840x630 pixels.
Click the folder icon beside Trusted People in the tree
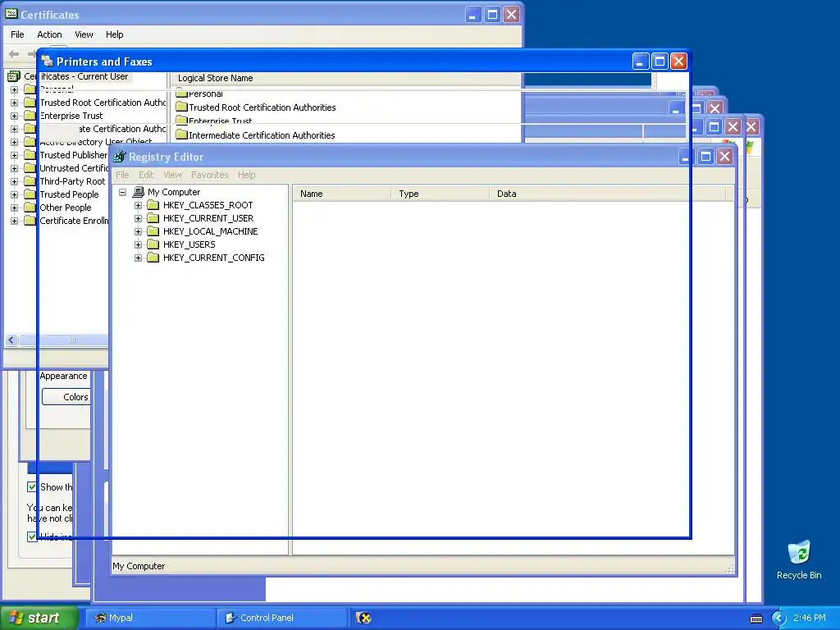30,194
